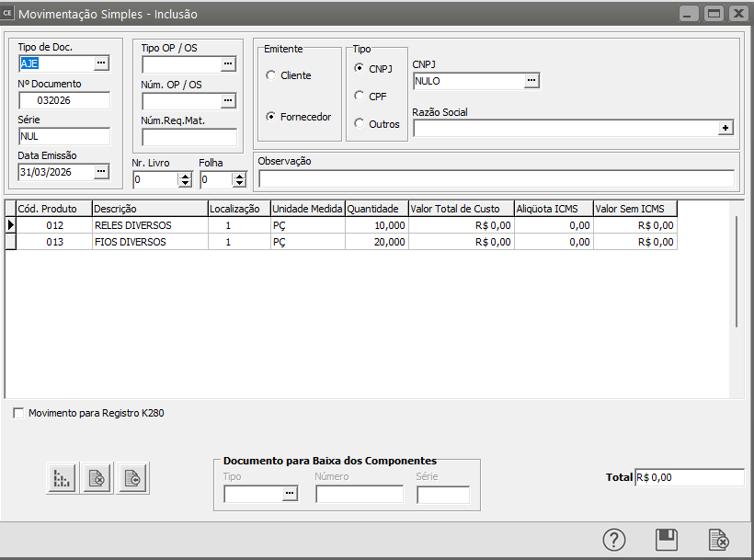Click the Quantidade column header
The height and width of the screenshot is (560, 754).
(x=376, y=209)
